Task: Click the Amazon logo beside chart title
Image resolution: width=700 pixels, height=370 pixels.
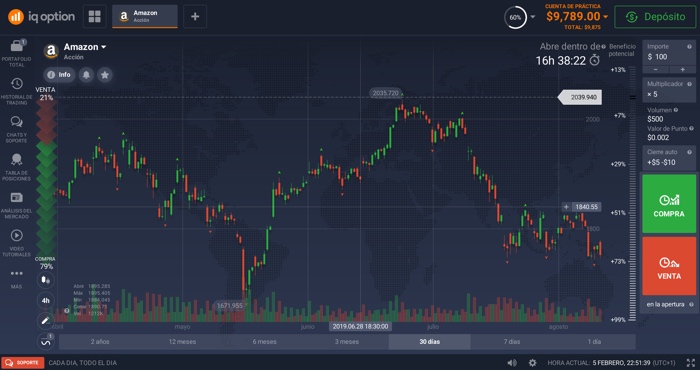Action: pos(51,51)
